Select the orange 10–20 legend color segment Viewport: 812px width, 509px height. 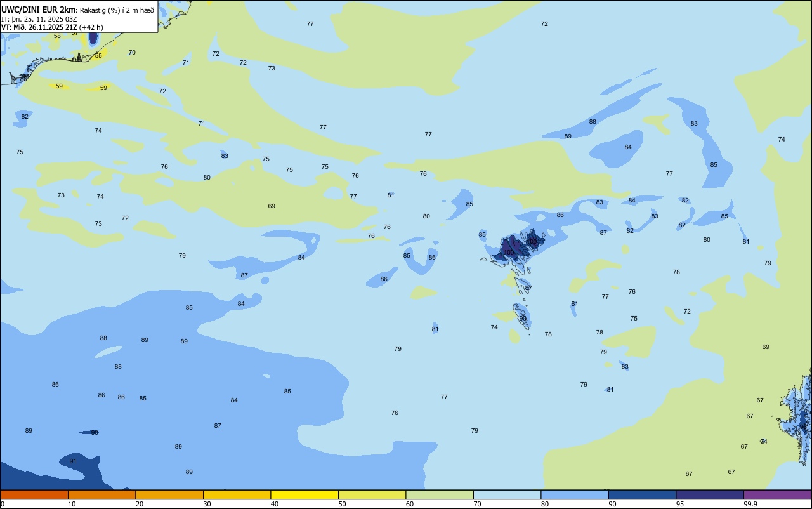pyautogui.click(x=101, y=494)
